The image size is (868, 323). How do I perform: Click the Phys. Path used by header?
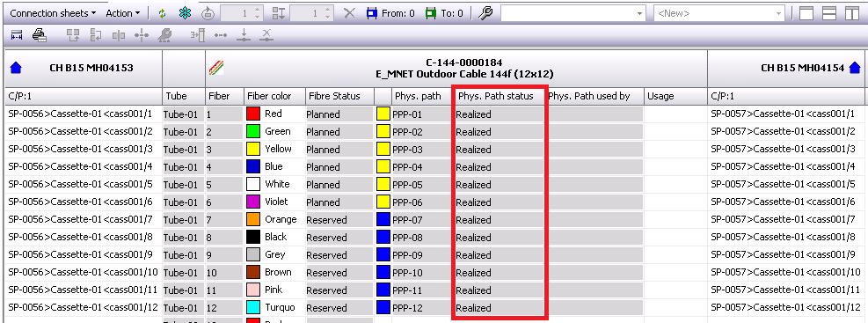[x=595, y=96]
